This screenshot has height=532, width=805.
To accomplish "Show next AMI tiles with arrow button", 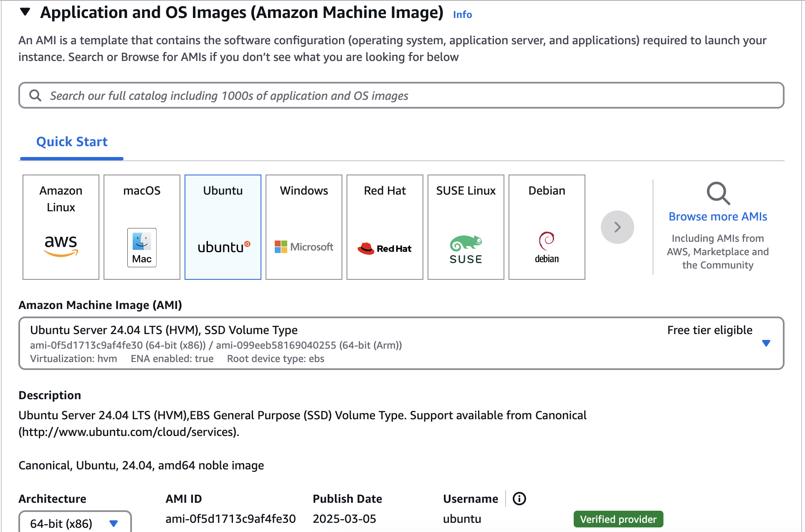I will [x=618, y=227].
